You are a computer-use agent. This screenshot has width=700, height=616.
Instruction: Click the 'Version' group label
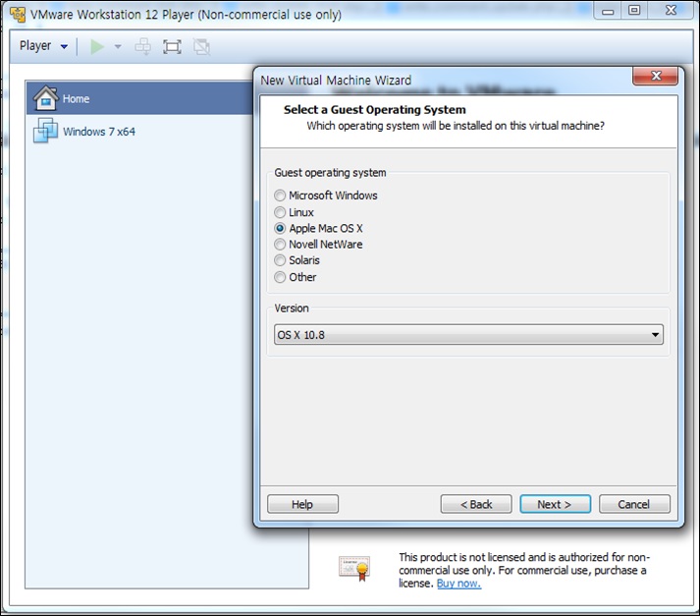[x=291, y=308]
